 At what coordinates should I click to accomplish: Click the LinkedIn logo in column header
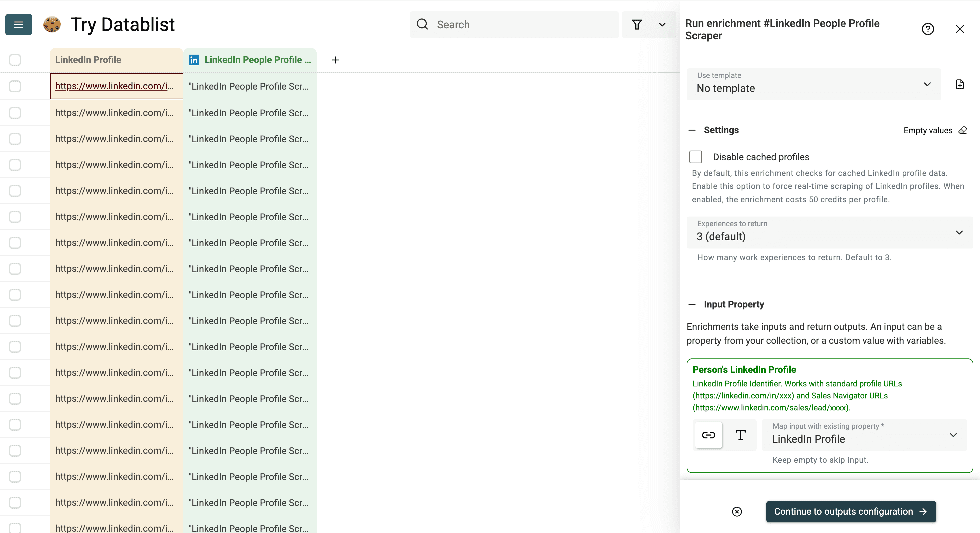point(194,60)
